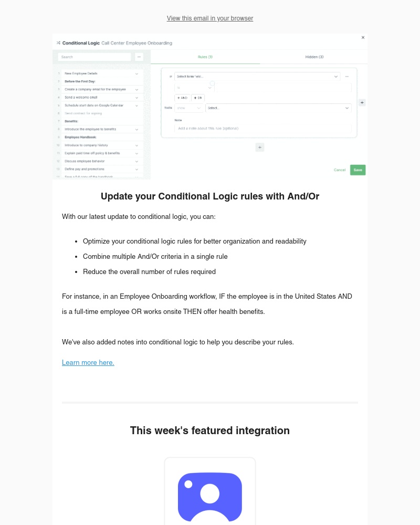View this email in your browser

210,18
